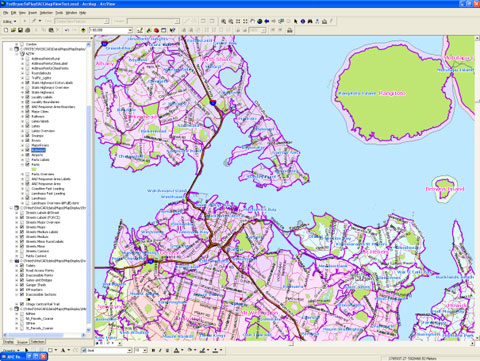The width and height of the screenshot is (480, 361).
Task: Uncheck the Railways layer checkbox
Action: click(x=28, y=116)
